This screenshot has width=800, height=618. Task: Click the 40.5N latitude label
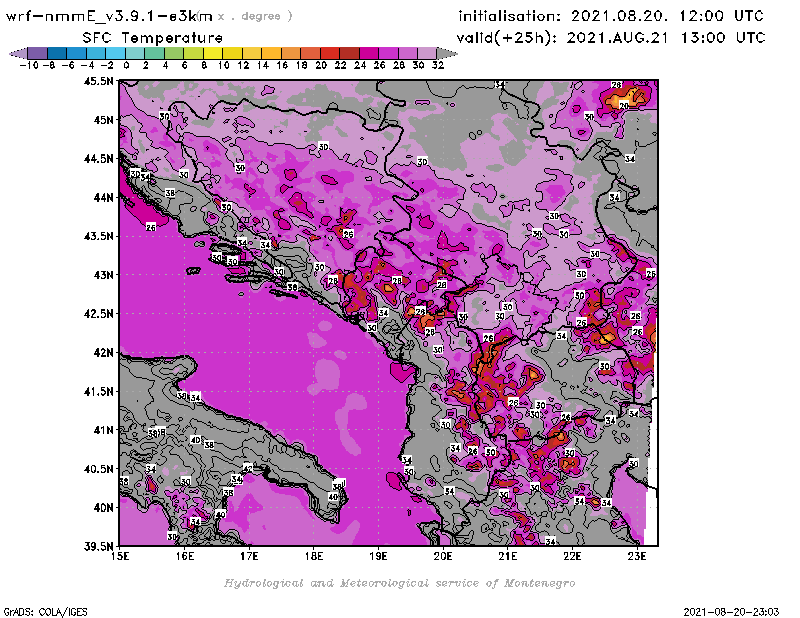click(x=99, y=469)
